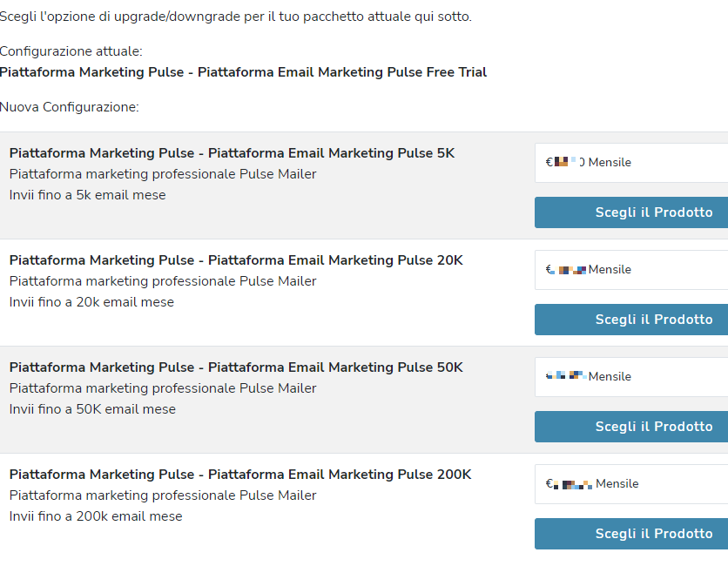Choose the Pulse 5K product button
Screen dimensions: 728x566
[x=631, y=212]
